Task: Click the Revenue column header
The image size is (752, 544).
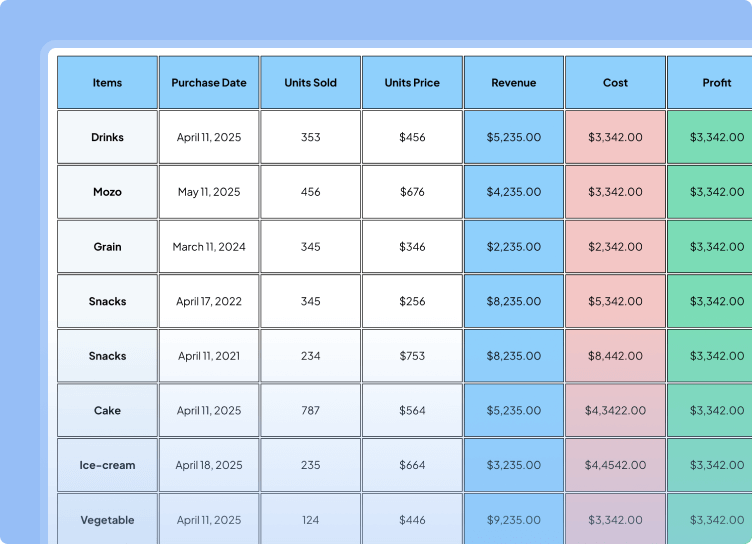Action: coord(514,83)
